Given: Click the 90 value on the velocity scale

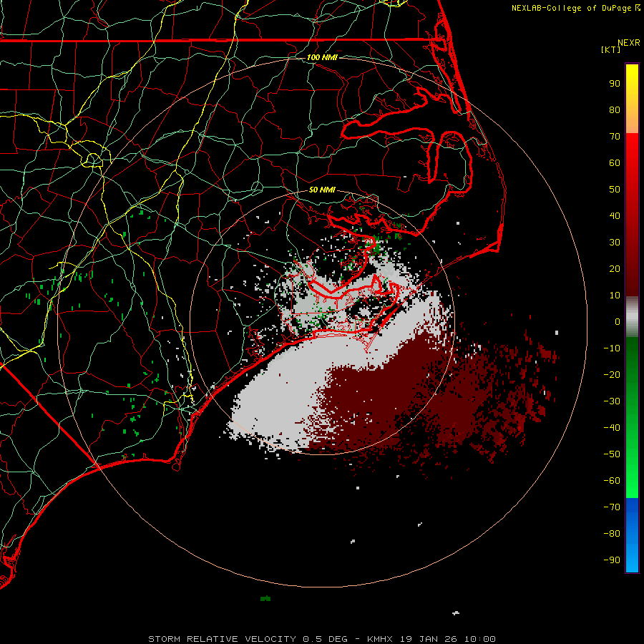Looking at the screenshot, I should (x=615, y=84).
